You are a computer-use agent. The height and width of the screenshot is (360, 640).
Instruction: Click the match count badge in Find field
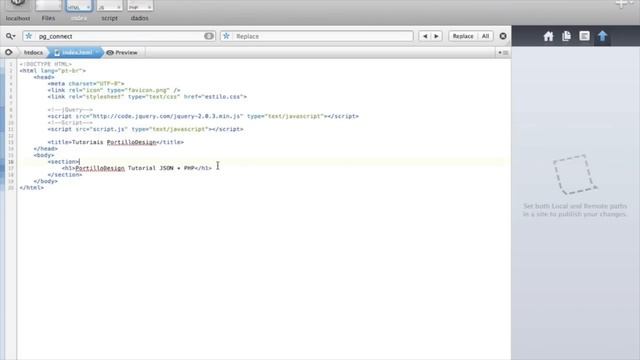209,36
